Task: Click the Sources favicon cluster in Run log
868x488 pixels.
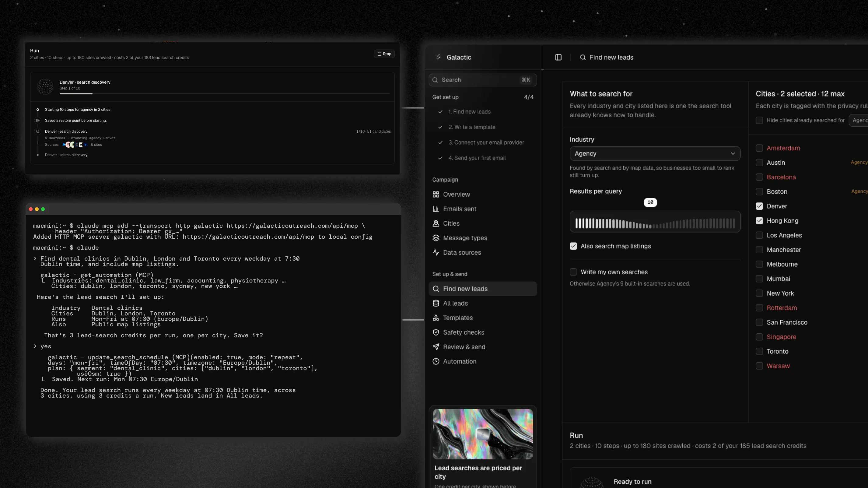Action: click(x=75, y=145)
